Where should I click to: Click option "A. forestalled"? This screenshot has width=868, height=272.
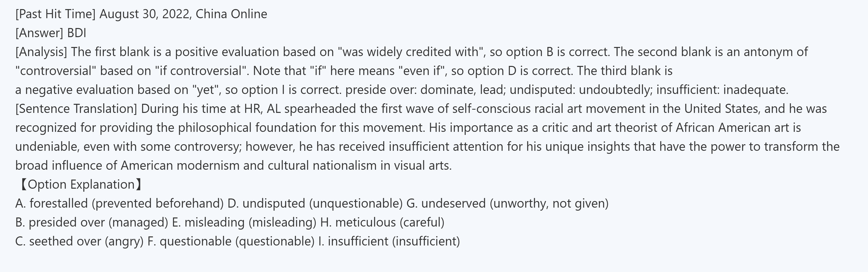(52, 203)
